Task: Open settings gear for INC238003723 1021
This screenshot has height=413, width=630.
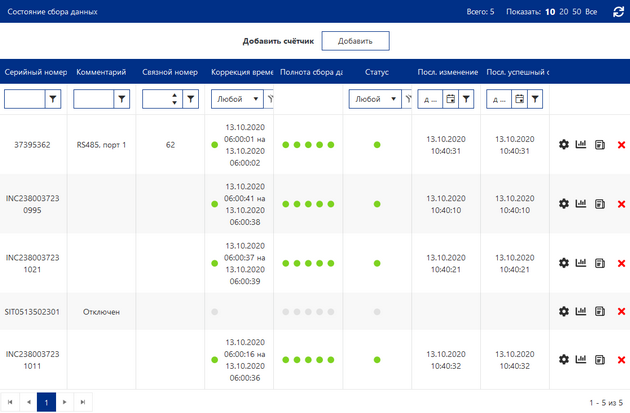Action: point(564,263)
